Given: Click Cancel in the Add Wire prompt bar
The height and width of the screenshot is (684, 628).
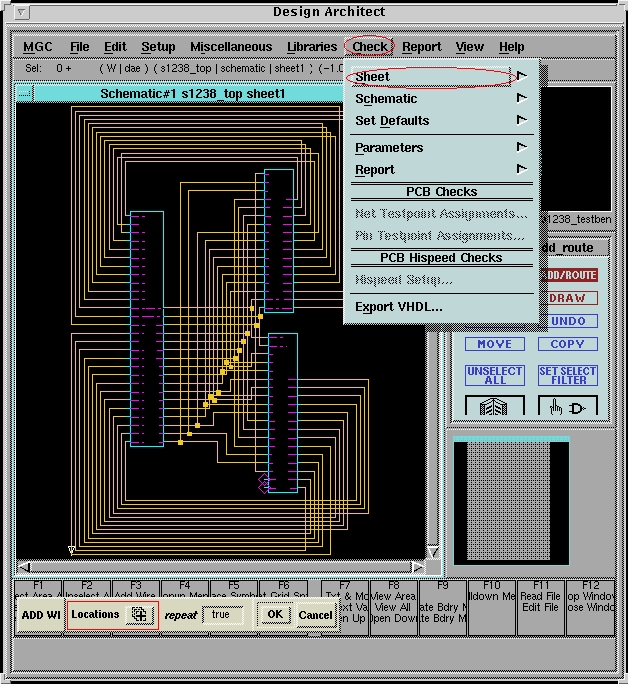Looking at the screenshot, I should 315,615.
